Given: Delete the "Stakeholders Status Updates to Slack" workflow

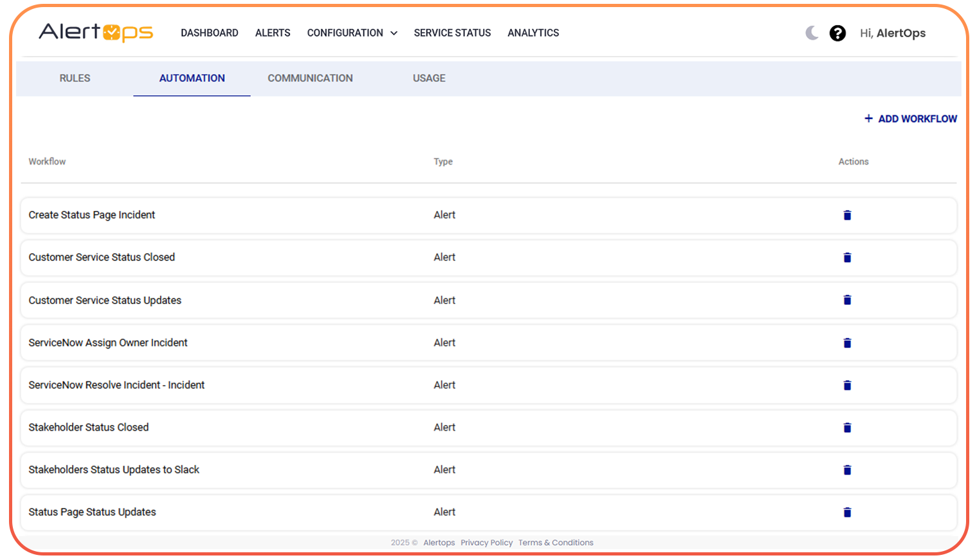Looking at the screenshot, I should [x=847, y=470].
